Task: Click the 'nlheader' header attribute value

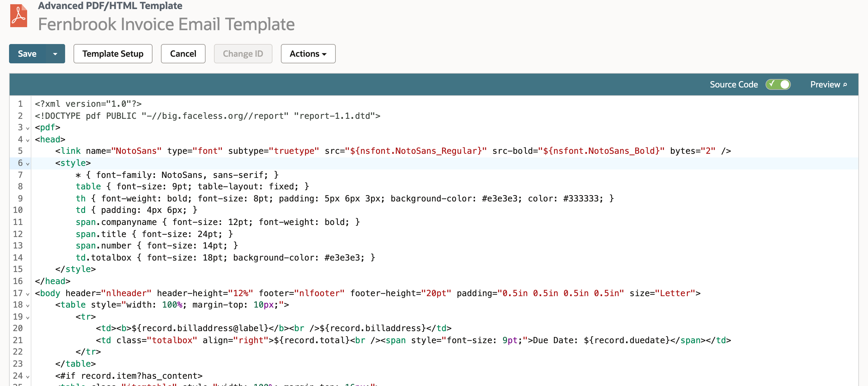Action: [x=126, y=293]
